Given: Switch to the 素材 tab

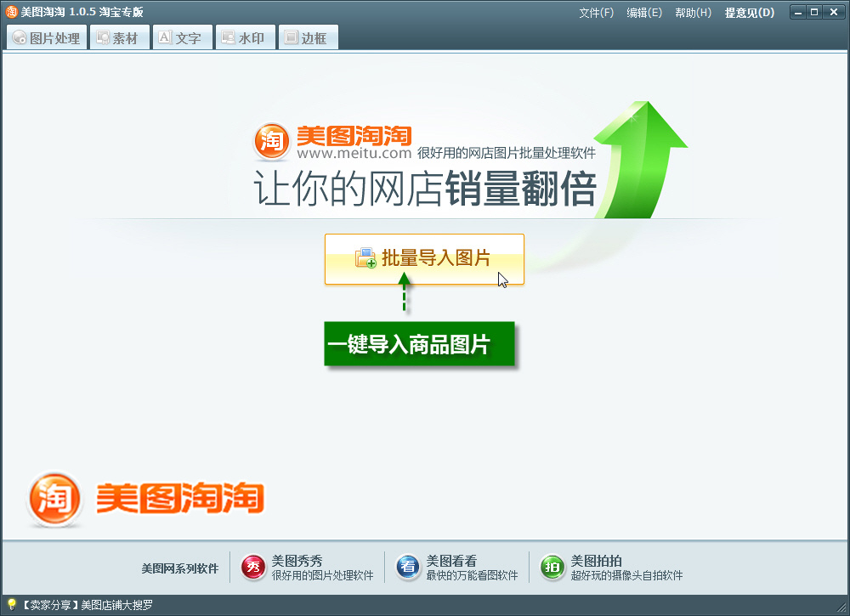Looking at the screenshot, I should coord(119,37).
